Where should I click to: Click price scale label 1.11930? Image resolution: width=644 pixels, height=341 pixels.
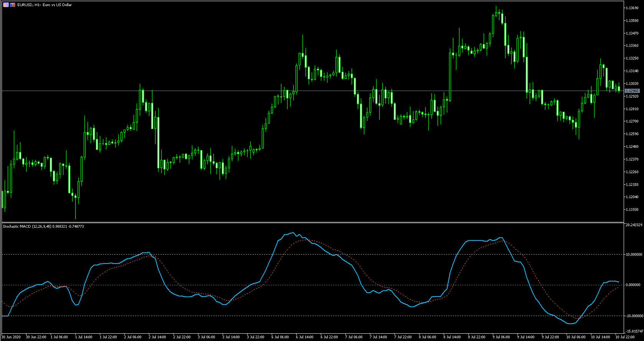click(x=632, y=210)
